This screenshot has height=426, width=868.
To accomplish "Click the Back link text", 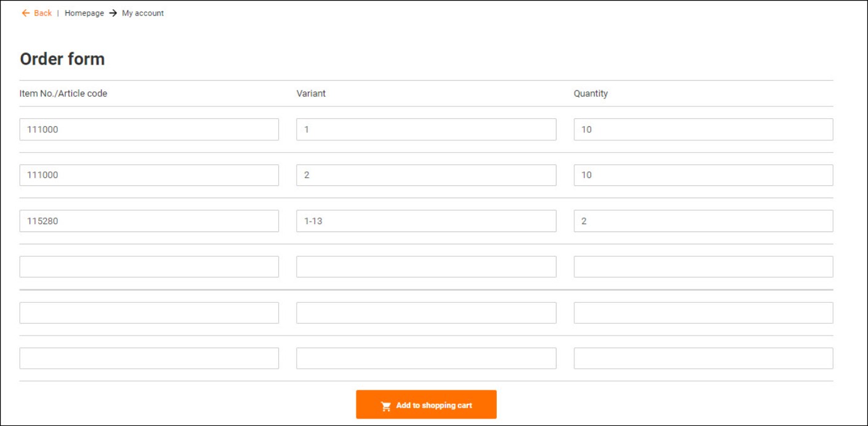I will pos(43,13).
